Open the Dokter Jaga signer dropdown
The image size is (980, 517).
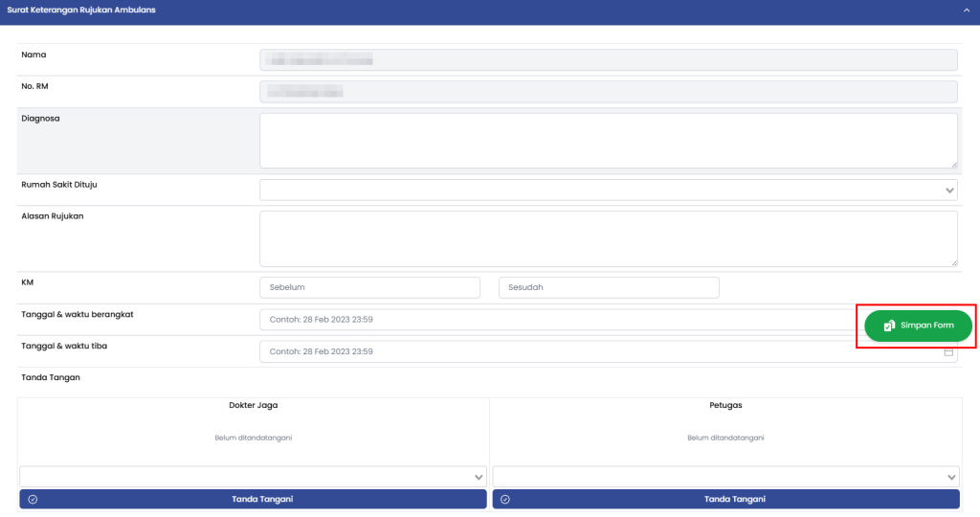(x=253, y=476)
